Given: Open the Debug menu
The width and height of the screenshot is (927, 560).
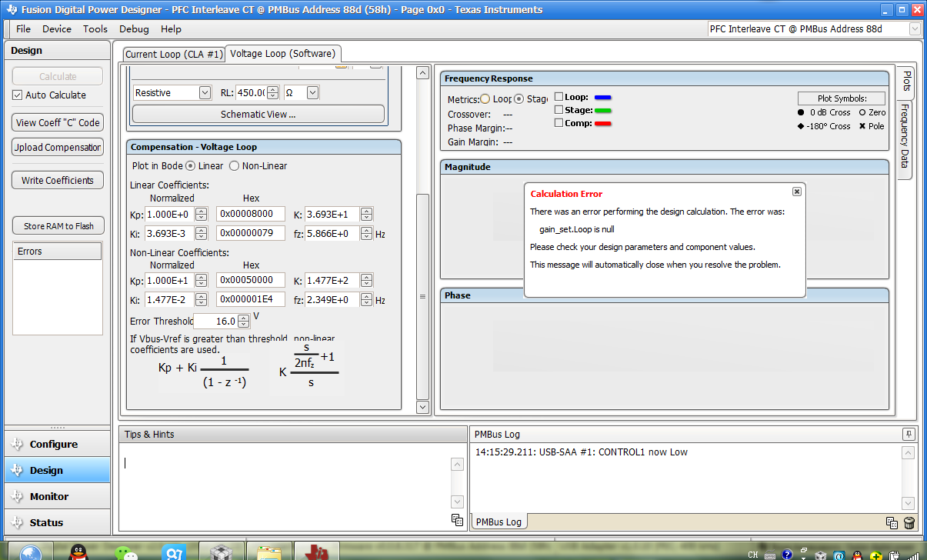Looking at the screenshot, I should click(x=134, y=28).
